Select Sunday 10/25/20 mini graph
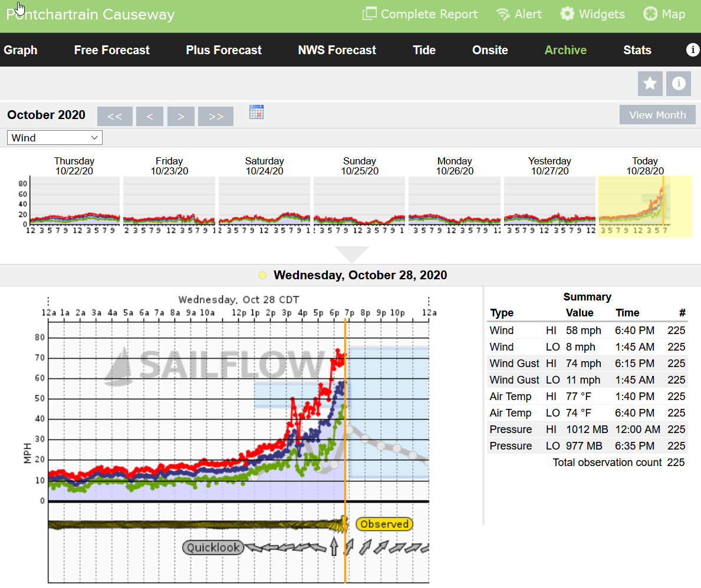Screen dimensions: 701x588 [360, 201]
